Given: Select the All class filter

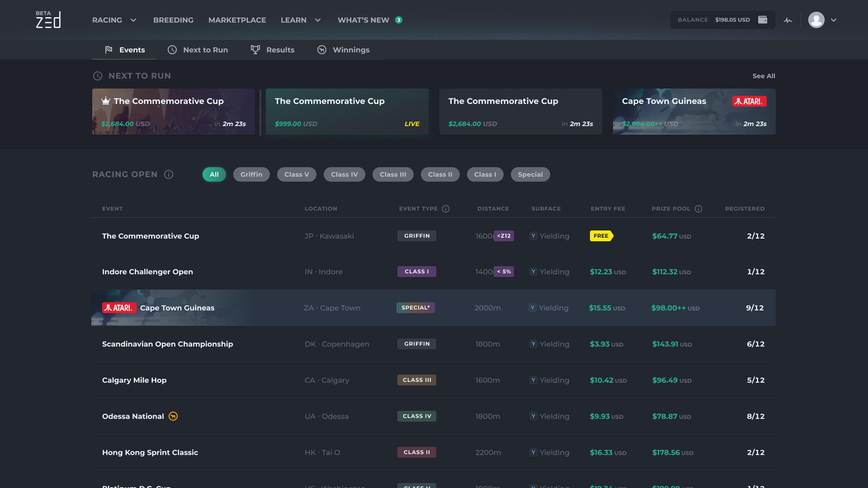Looking at the screenshot, I should click(x=214, y=174).
